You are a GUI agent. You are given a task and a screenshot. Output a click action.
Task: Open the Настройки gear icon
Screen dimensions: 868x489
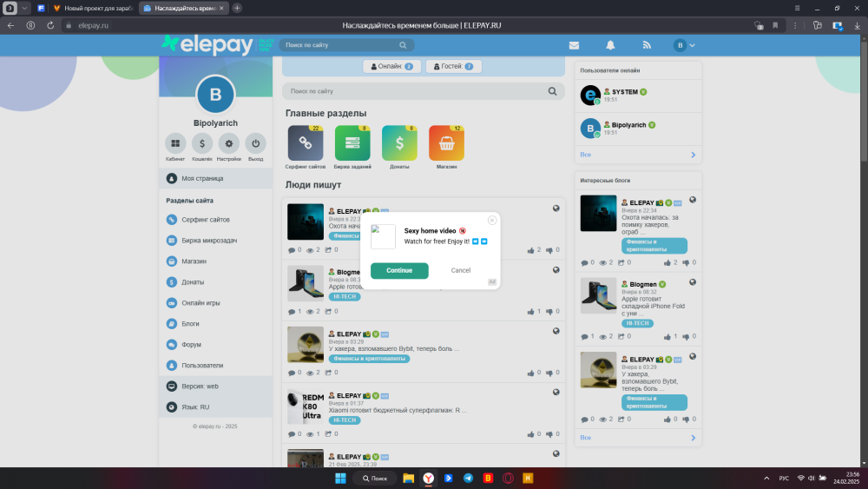click(229, 143)
